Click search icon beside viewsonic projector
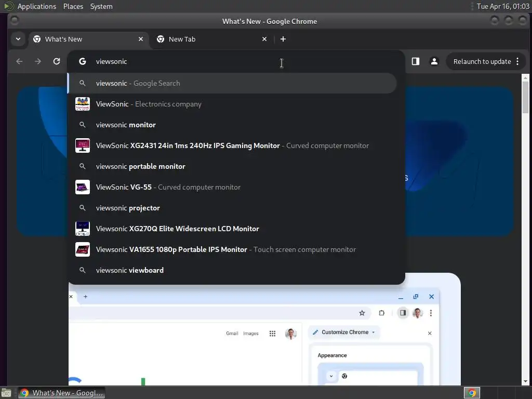This screenshot has height=399, width=532. pos(83,208)
